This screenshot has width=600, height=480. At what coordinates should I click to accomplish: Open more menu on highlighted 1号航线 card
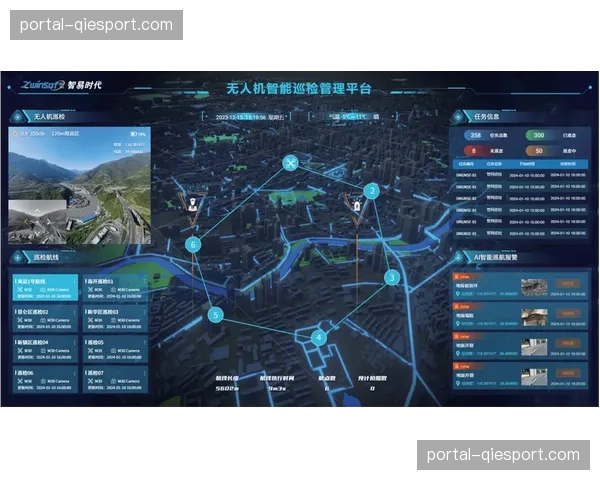(x=74, y=281)
